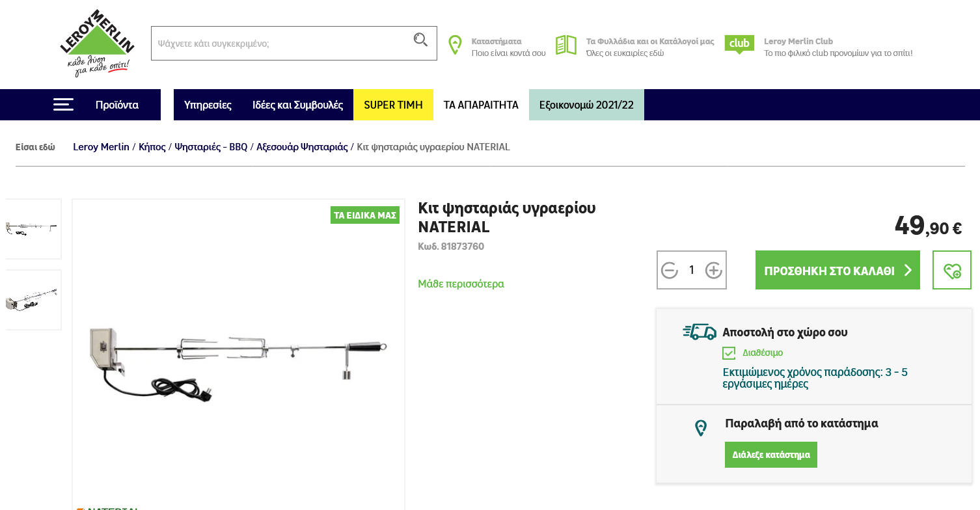Click Παραλαβή από το κατάστημα heading
The height and width of the screenshot is (510, 980).
coord(802,423)
